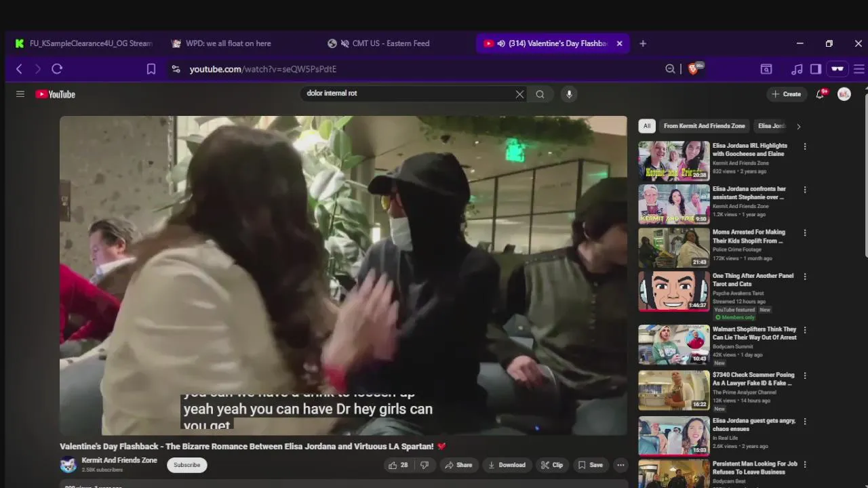Click the zoom magnifier in address bar
The width and height of the screenshot is (868, 488).
tap(670, 68)
